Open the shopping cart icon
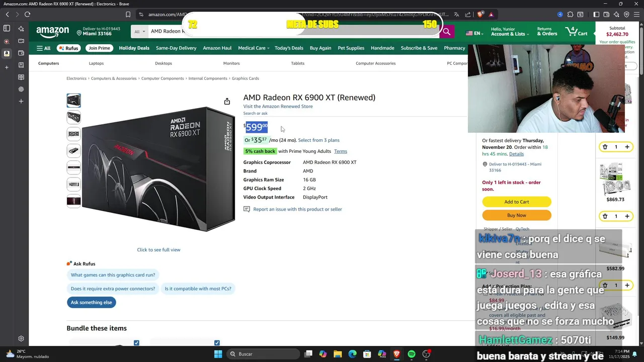 (576, 31)
